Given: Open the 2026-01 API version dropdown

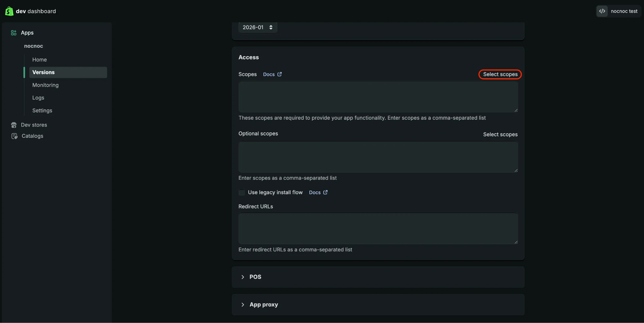Looking at the screenshot, I should click(258, 27).
